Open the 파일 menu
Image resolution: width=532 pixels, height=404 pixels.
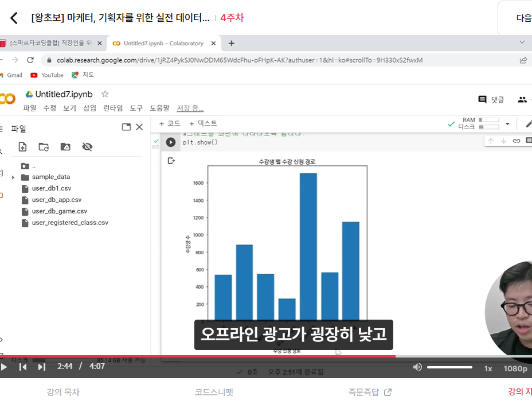29,108
